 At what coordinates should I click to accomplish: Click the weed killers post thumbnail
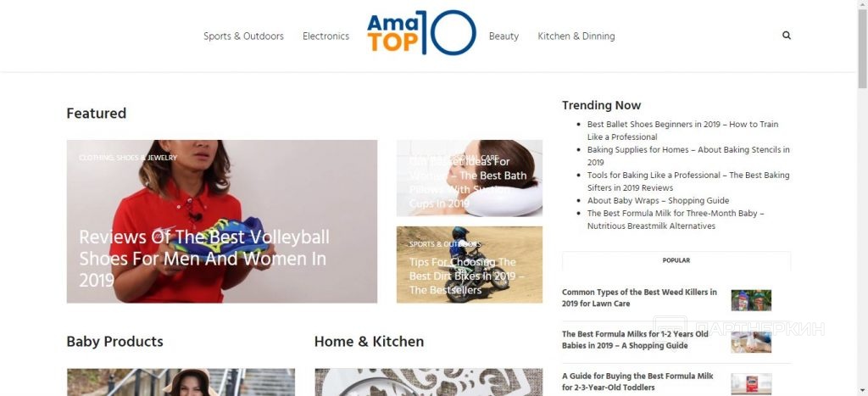[x=751, y=300]
